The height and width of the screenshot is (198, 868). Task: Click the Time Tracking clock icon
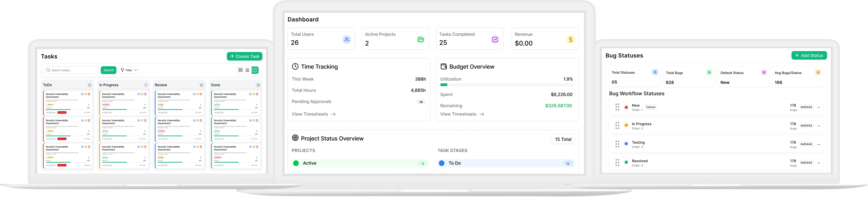(295, 66)
